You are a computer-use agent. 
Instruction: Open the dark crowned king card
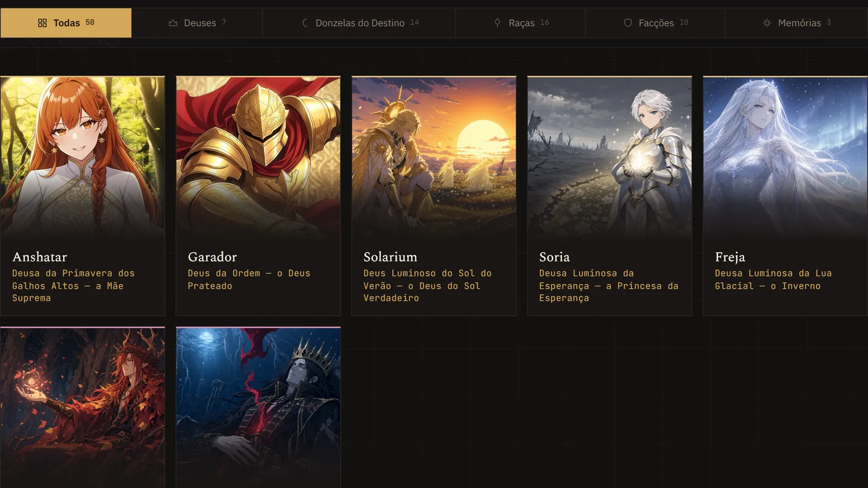tap(258, 408)
